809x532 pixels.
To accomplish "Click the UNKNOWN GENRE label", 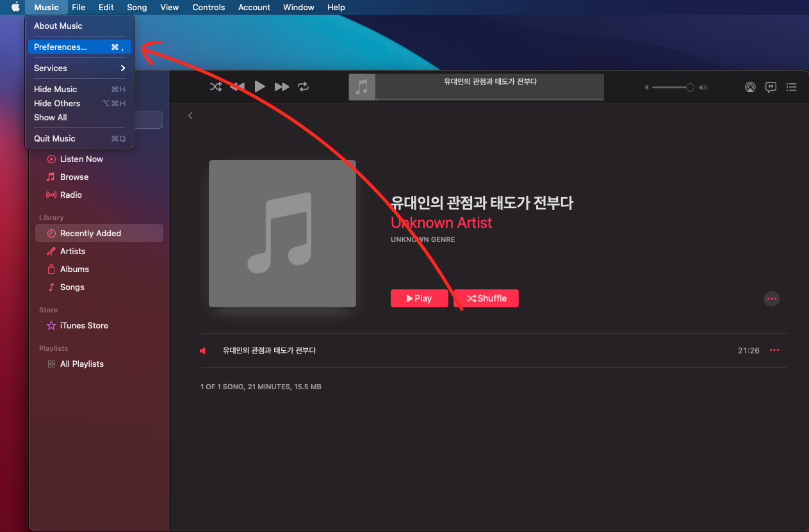I will [x=423, y=239].
